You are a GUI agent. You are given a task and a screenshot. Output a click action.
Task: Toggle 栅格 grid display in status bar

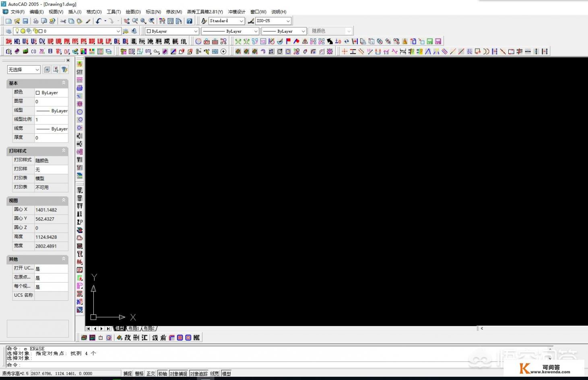(x=139, y=374)
